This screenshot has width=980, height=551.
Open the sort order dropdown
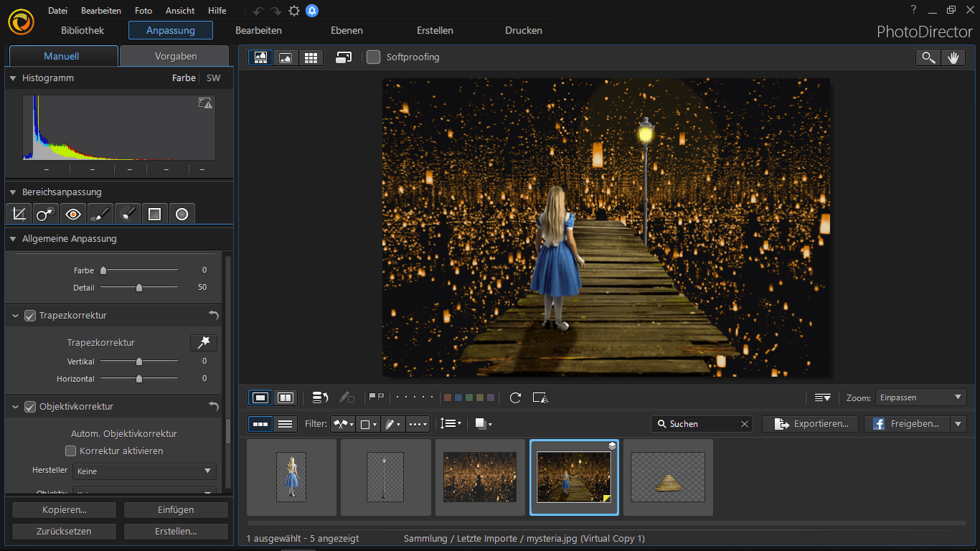click(451, 424)
